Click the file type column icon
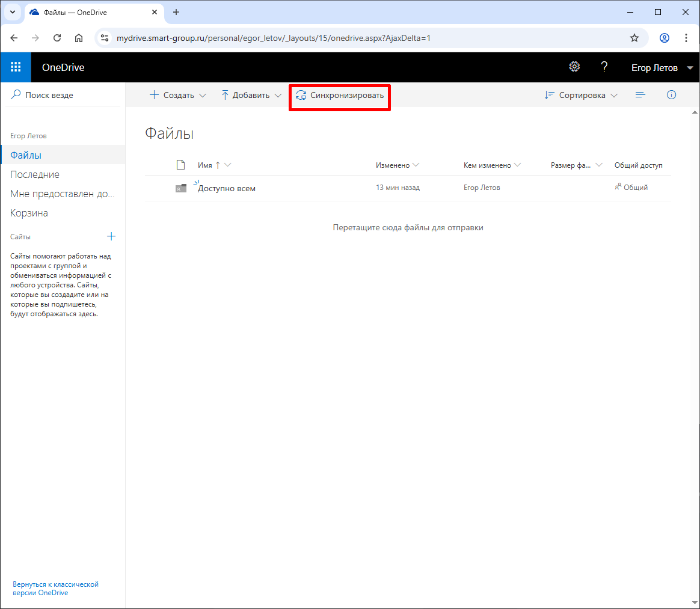 click(180, 165)
